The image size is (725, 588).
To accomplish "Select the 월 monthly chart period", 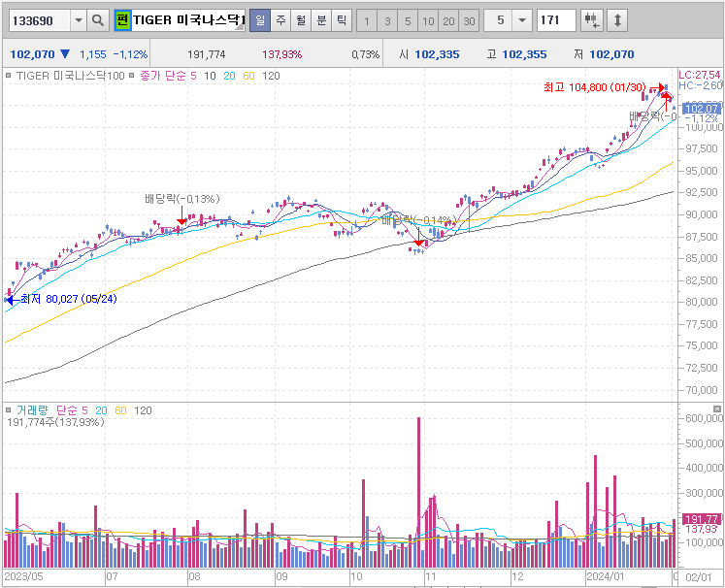I will pyautogui.click(x=301, y=20).
